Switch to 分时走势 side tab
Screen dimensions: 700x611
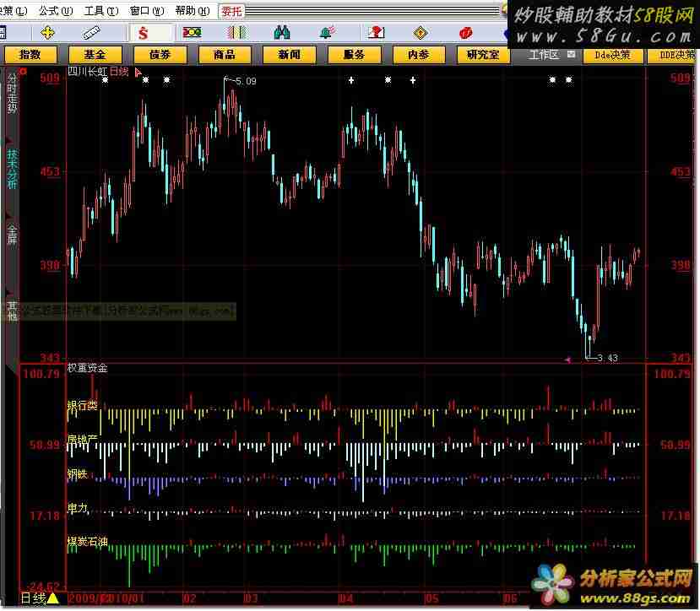coord(12,100)
